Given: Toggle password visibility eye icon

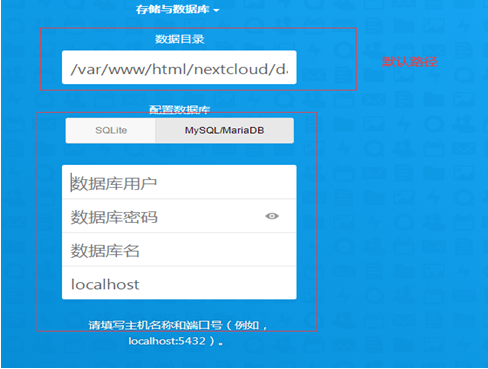Looking at the screenshot, I should click(x=272, y=216).
